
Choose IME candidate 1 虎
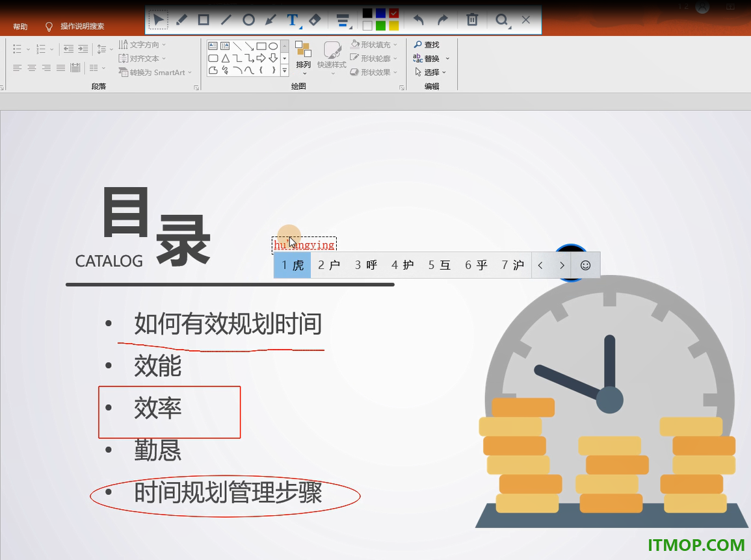(x=292, y=265)
